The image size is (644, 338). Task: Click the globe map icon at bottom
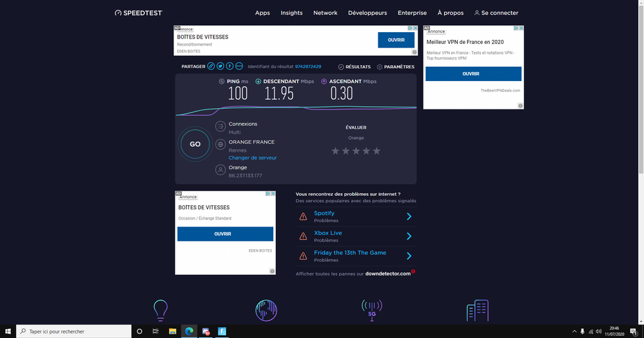pyautogui.click(x=266, y=310)
